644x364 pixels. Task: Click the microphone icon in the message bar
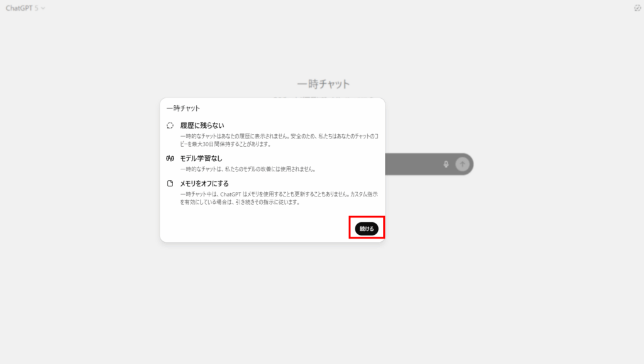pos(446,164)
